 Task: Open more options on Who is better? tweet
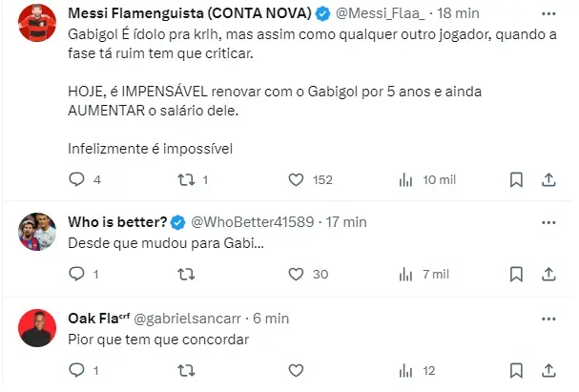pyautogui.click(x=548, y=222)
